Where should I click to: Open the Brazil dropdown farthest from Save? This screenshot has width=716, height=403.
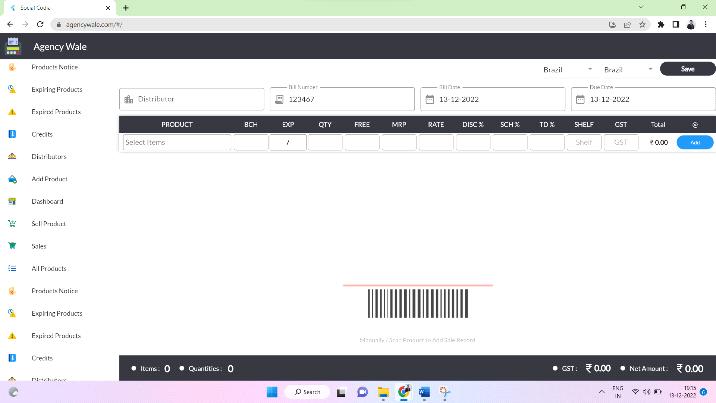pyautogui.click(x=568, y=69)
